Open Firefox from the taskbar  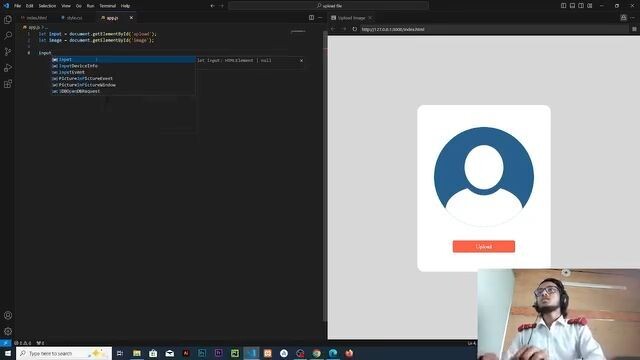349,353
